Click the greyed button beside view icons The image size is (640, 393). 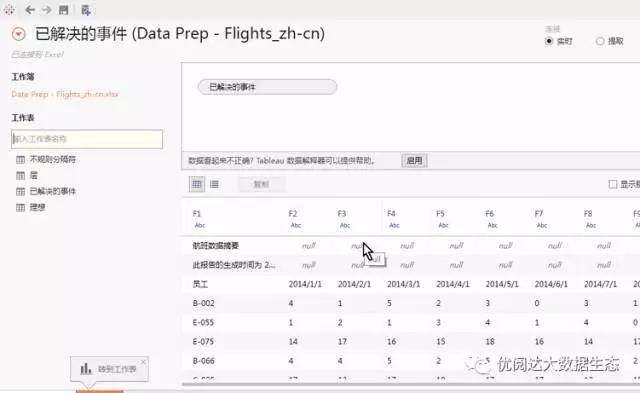(x=261, y=184)
